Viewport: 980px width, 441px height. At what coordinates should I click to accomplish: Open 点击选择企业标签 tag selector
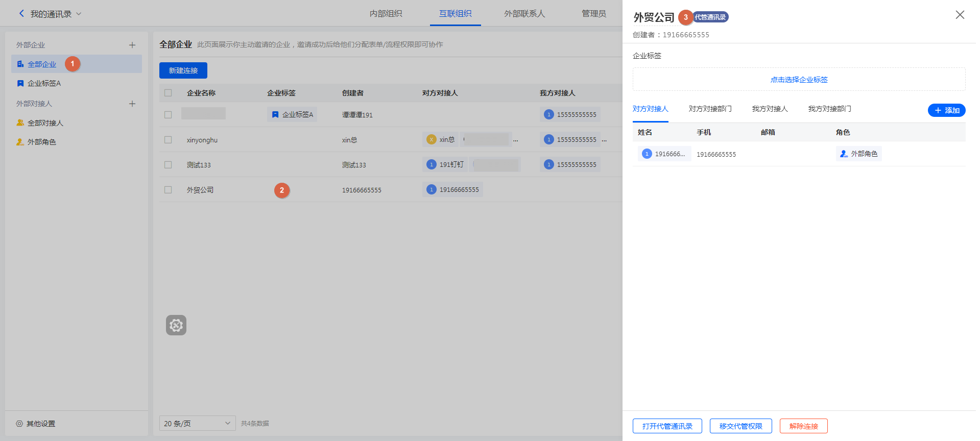point(799,80)
